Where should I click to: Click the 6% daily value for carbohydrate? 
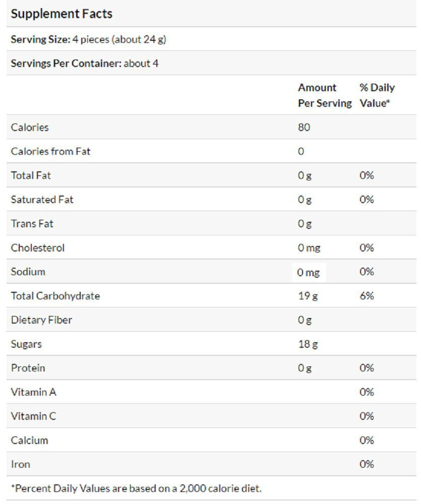[x=367, y=296]
